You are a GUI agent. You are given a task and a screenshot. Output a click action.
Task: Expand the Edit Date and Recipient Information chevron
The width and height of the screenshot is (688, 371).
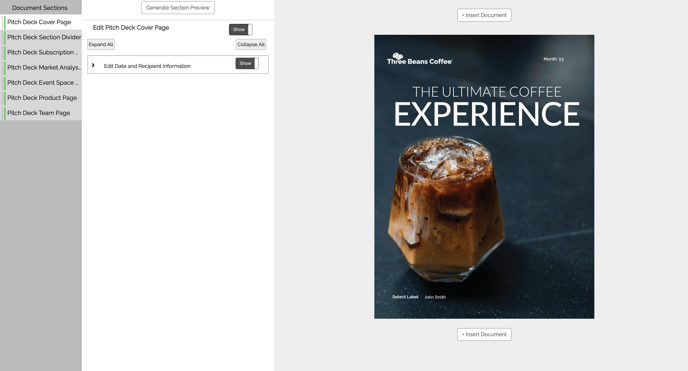tap(93, 65)
